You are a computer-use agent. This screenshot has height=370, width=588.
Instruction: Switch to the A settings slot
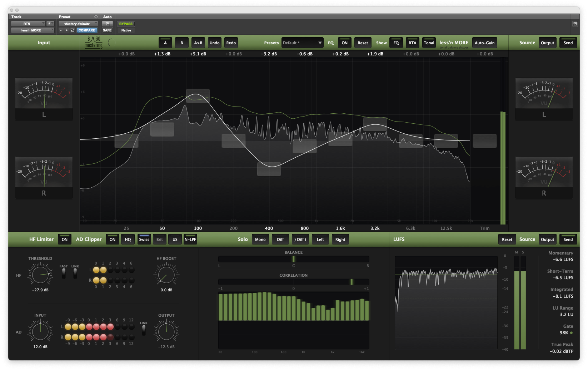click(x=165, y=43)
